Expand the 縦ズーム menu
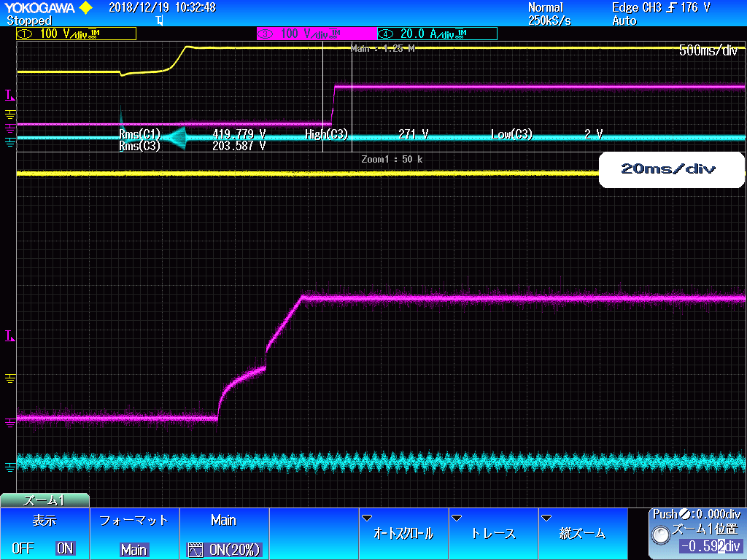The image size is (747, 560). pos(583,533)
